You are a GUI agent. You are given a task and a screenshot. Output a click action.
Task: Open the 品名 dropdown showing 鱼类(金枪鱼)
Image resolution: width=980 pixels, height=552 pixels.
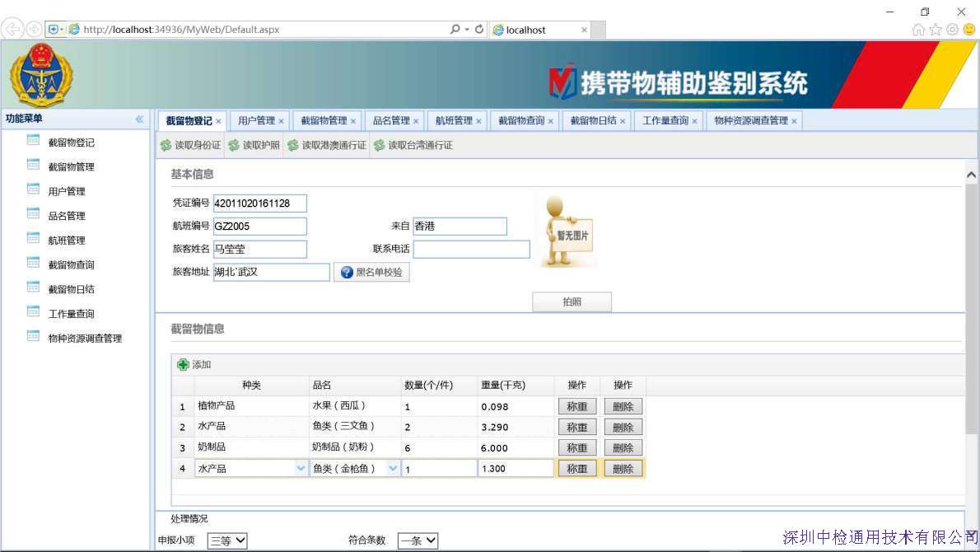(x=393, y=468)
